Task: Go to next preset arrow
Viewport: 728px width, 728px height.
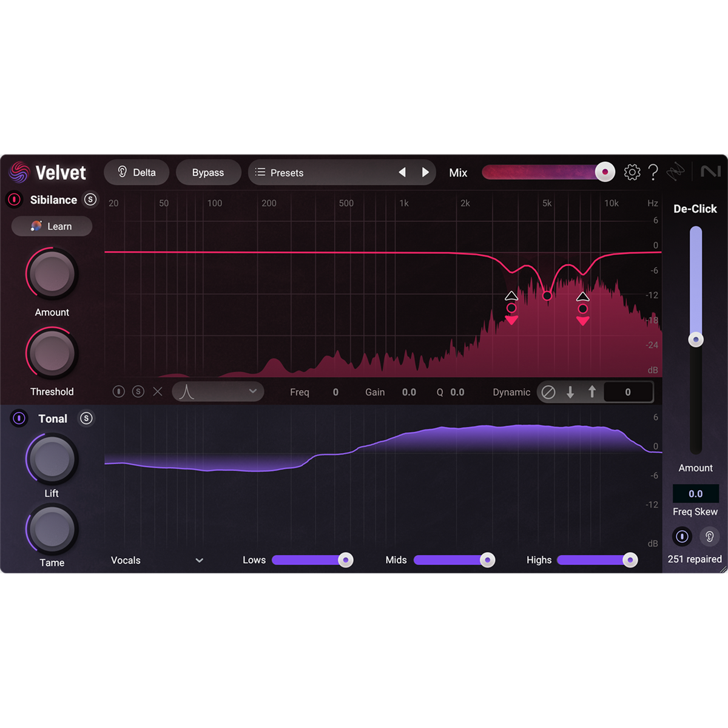Action: [425, 172]
